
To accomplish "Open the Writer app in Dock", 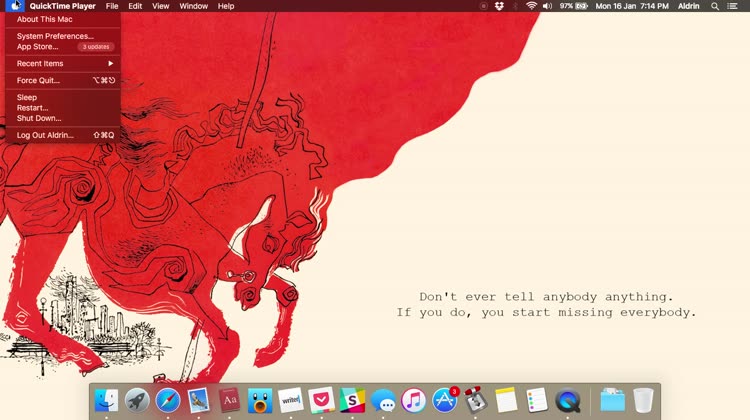I will click(291, 400).
